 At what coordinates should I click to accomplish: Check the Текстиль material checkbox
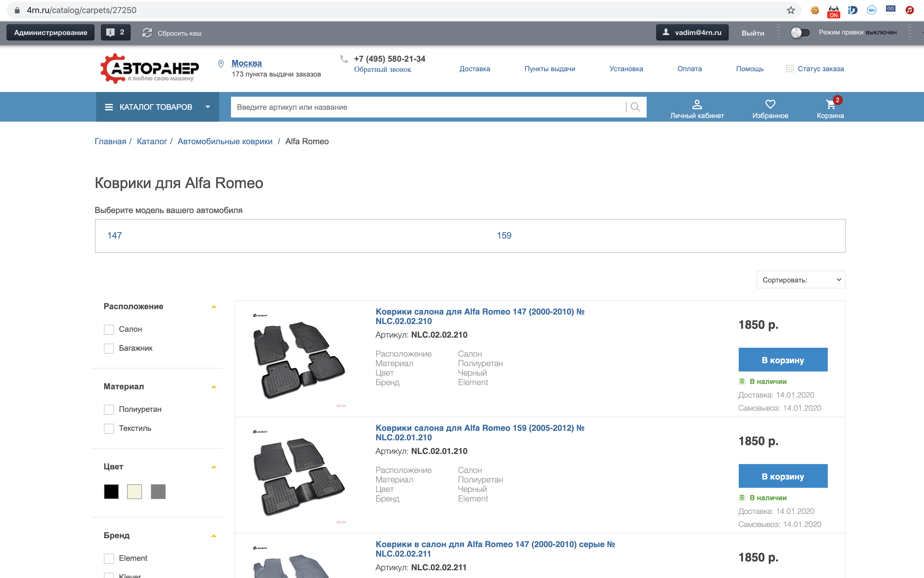(x=109, y=428)
